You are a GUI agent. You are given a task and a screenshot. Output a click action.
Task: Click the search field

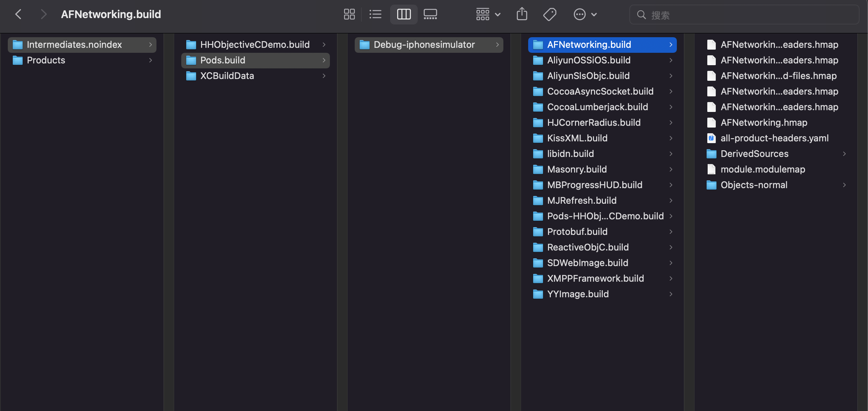[744, 15]
